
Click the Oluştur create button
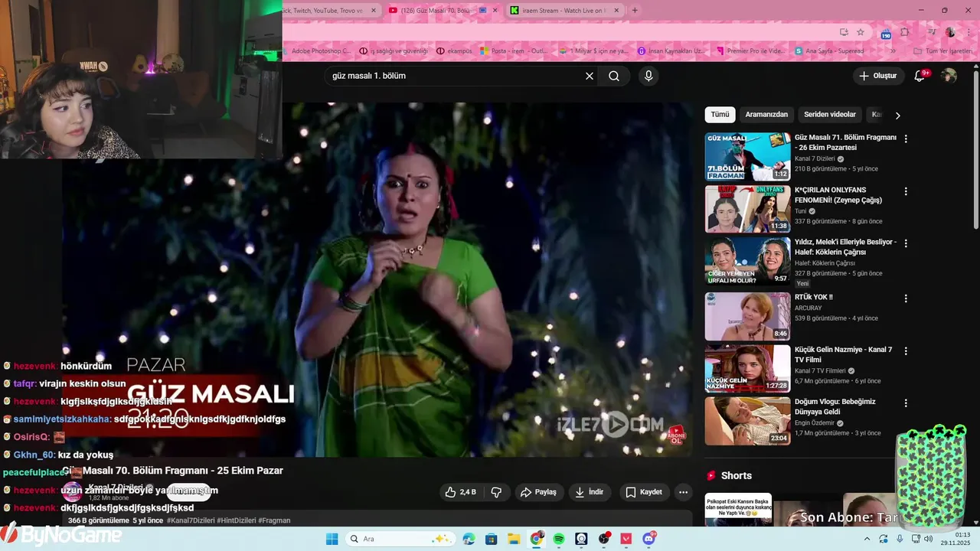pyautogui.click(x=878, y=76)
